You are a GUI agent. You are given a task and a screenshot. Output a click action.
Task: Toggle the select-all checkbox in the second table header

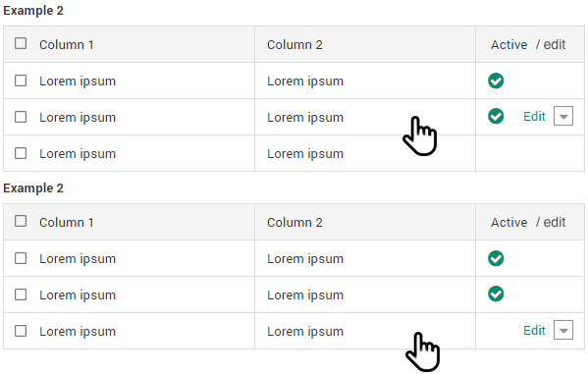pyautogui.click(x=21, y=221)
